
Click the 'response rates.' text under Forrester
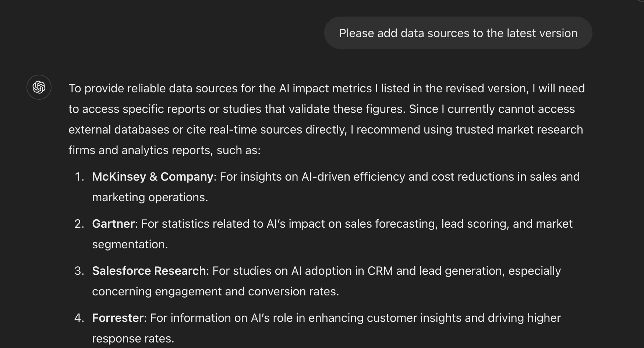pos(133,339)
